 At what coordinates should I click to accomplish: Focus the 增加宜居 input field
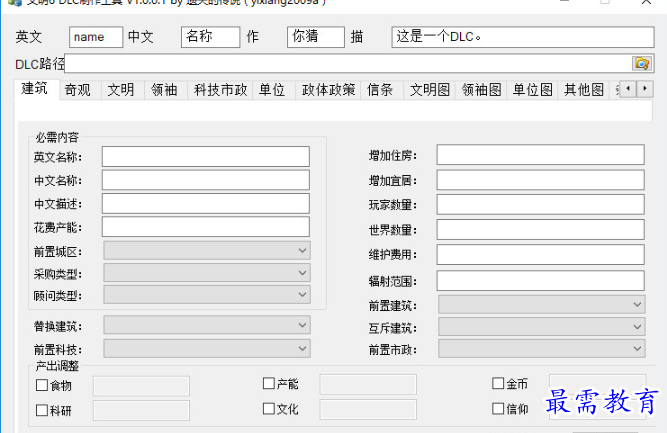point(541,180)
